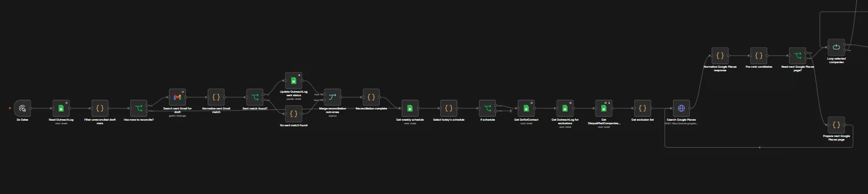This screenshot has height=194, width=868.
Task: Open the Normalize Google Places response node
Action: point(720,56)
